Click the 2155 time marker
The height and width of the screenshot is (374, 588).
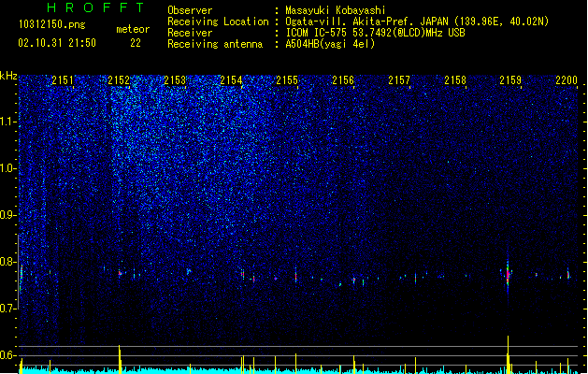coord(287,80)
